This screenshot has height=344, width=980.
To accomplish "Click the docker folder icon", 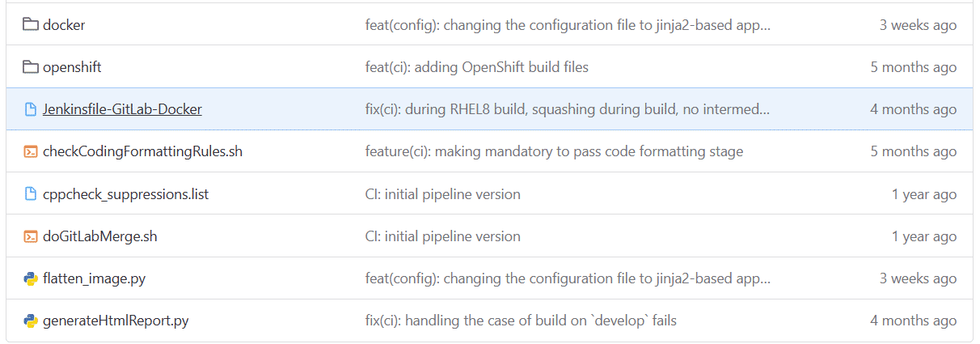I will pyautogui.click(x=31, y=25).
